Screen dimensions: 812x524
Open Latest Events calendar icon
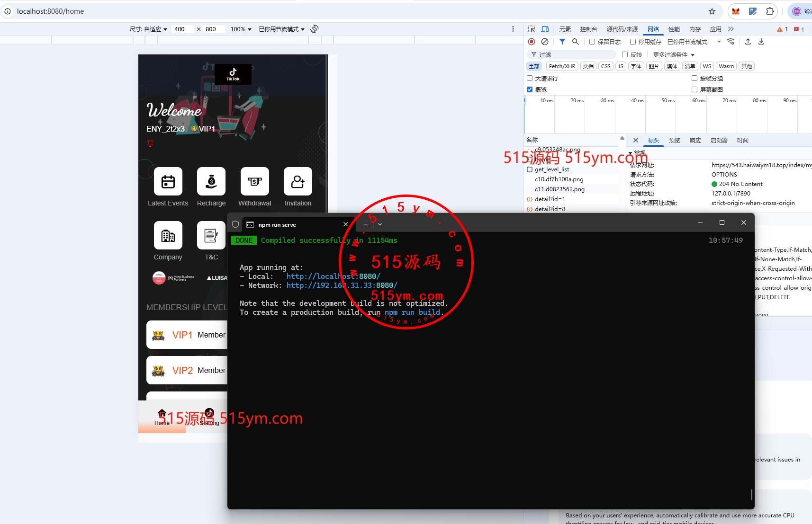[168, 182]
